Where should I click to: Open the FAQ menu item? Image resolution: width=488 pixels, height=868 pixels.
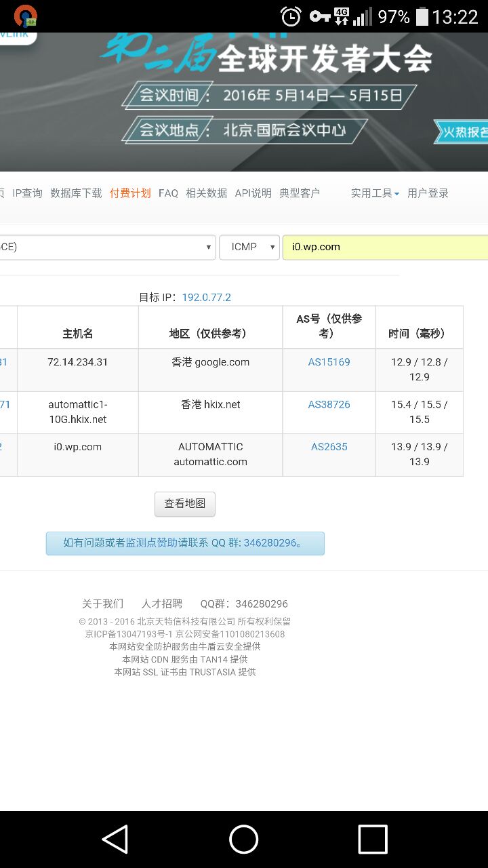coord(168,193)
